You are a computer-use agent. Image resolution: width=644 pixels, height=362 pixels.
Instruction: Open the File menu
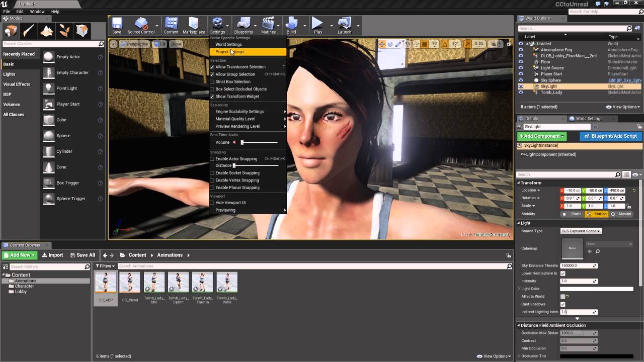[x=7, y=11]
